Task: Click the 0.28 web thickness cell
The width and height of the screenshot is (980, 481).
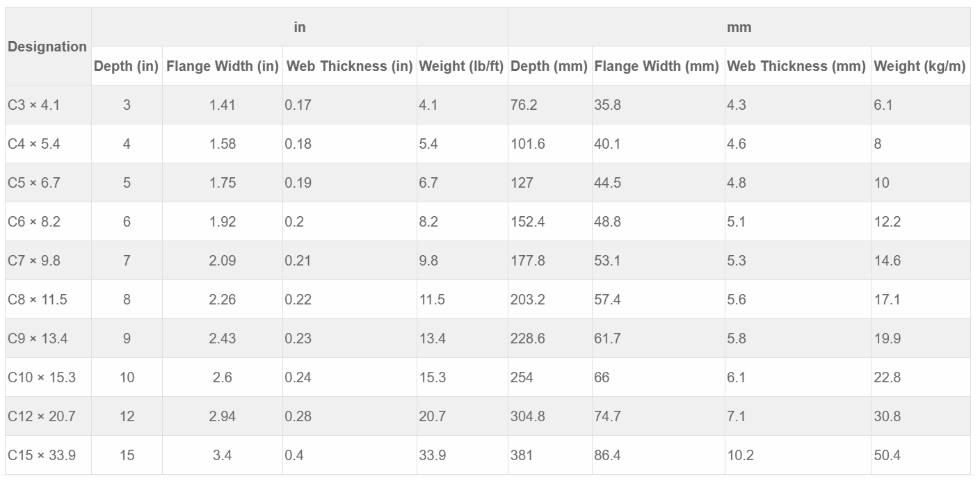Action: 350,416
